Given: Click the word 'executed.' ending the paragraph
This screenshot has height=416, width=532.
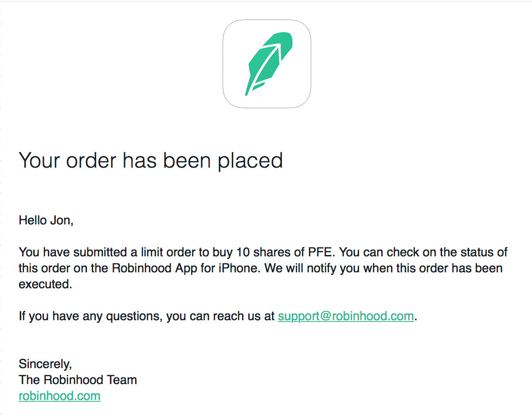Looking at the screenshot, I should coord(45,284).
